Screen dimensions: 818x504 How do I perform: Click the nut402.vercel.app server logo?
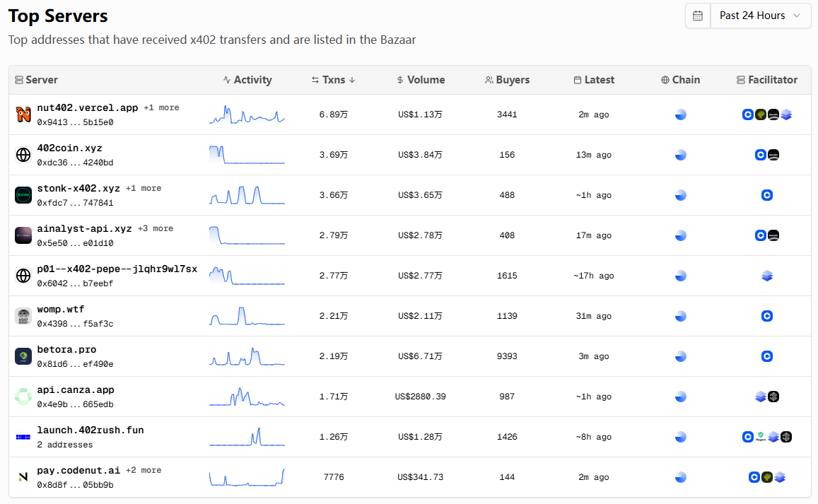23,115
